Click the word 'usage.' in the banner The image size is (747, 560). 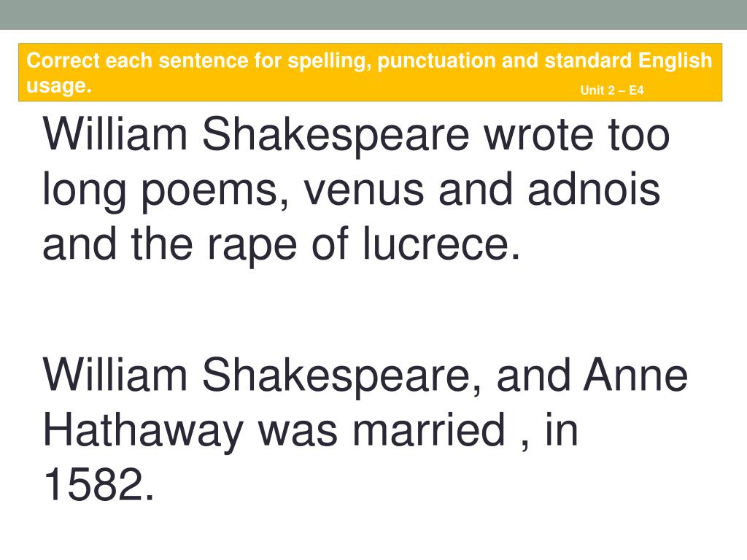(x=58, y=87)
